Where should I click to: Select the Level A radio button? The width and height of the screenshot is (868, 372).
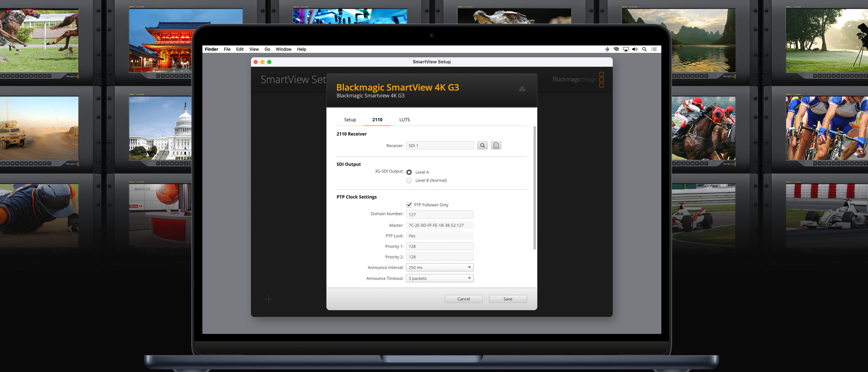point(409,172)
